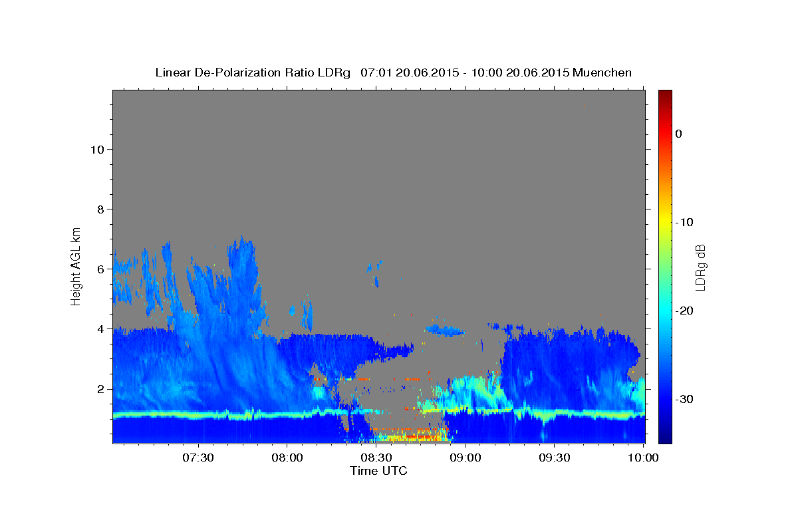Click the "Muenchen" location in the title

(602, 72)
